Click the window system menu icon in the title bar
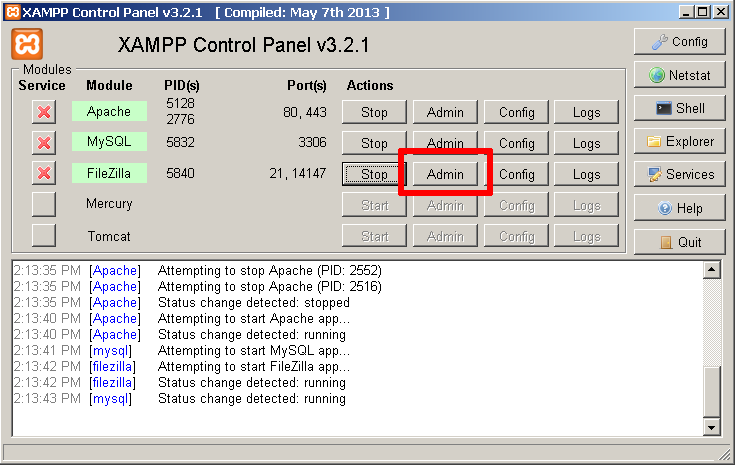This screenshot has width=735, height=465. click(x=11, y=11)
